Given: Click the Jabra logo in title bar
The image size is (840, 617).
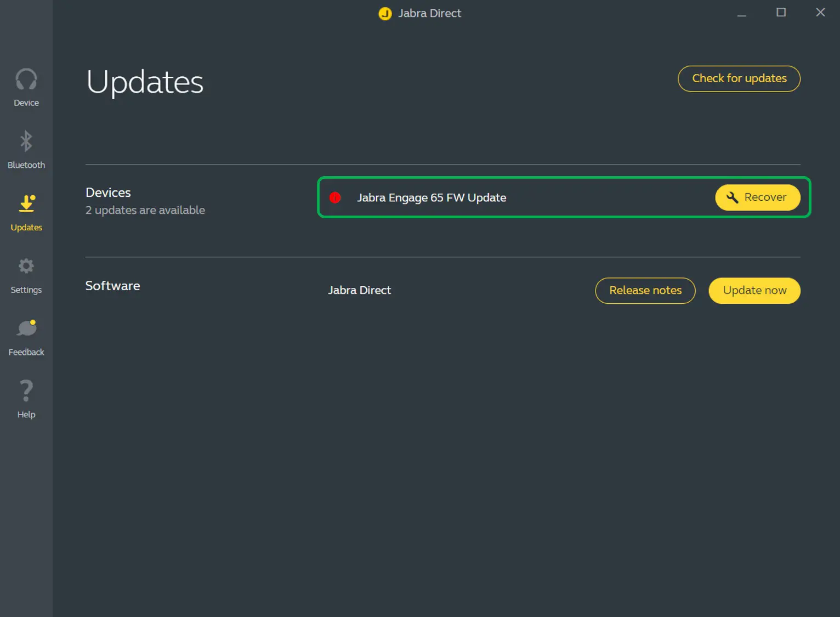Looking at the screenshot, I should (x=385, y=13).
